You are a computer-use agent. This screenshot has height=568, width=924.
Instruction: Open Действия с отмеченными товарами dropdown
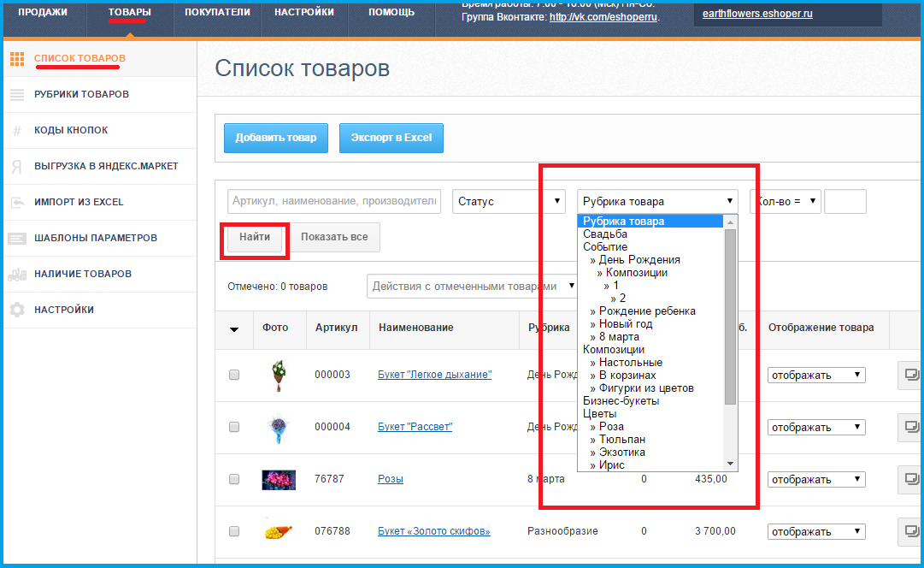472,286
